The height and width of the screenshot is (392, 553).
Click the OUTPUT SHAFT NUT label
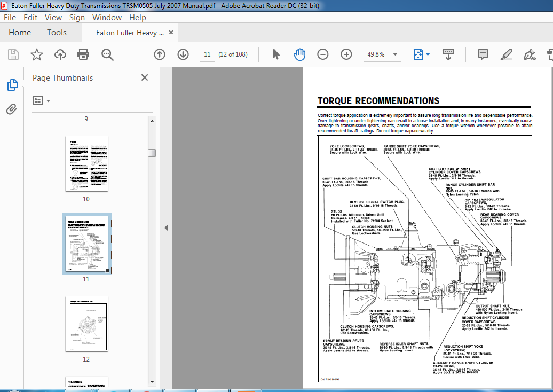493,306
